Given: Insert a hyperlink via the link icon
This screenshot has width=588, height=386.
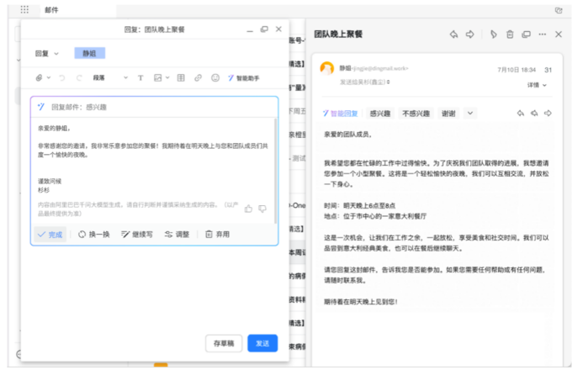Looking at the screenshot, I should click(x=198, y=77).
